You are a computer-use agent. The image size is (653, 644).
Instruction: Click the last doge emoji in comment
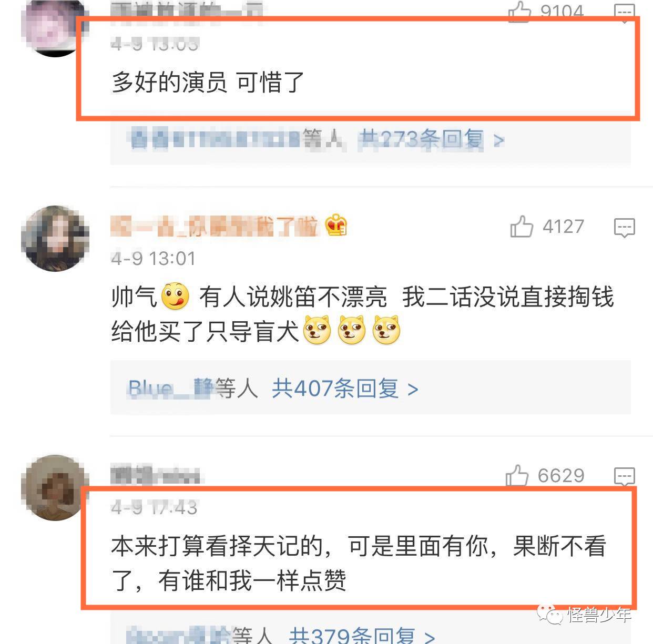(386, 330)
